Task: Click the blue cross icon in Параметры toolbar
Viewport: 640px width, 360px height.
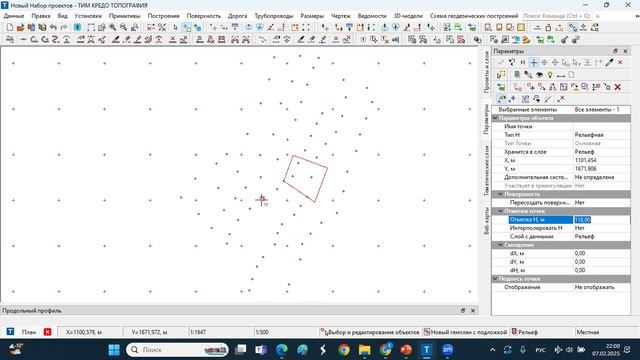Action: [x=533, y=62]
